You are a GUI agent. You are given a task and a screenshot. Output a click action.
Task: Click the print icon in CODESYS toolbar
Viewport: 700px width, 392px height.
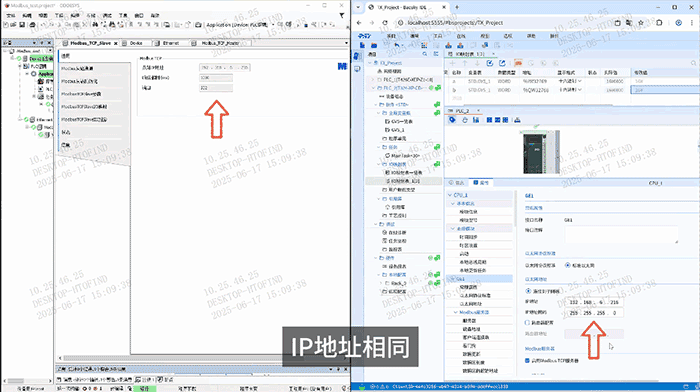[32, 25]
